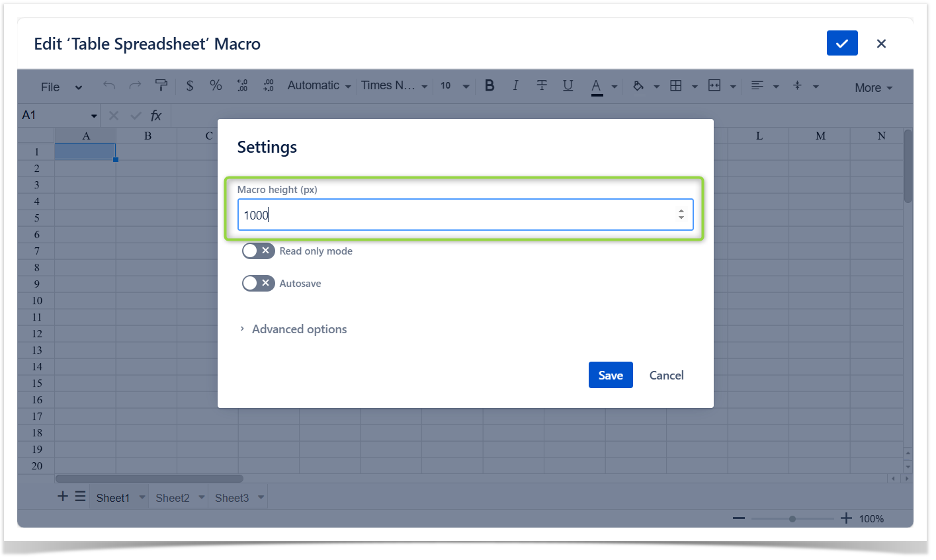Open the More toolbar menu
The height and width of the screenshot is (560, 936).
click(x=872, y=88)
